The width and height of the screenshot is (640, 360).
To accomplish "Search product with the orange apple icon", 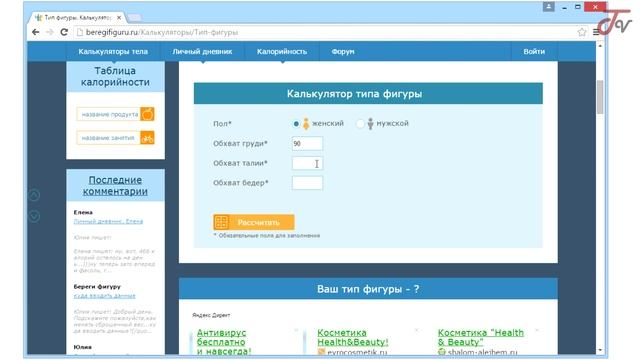I will tap(147, 114).
